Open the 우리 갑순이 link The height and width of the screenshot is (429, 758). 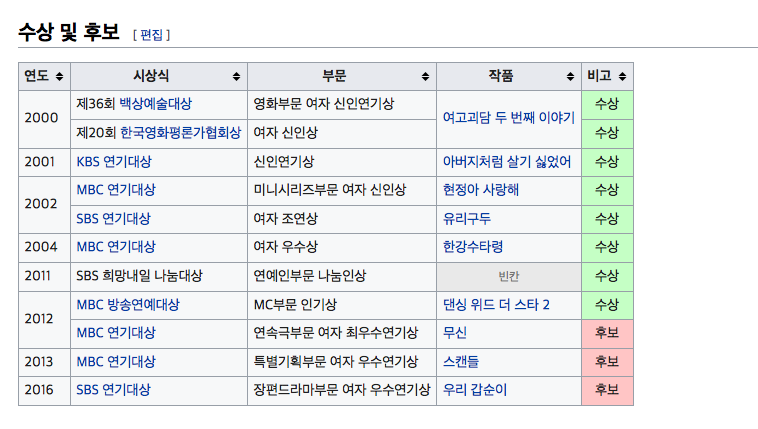coord(475,390)
